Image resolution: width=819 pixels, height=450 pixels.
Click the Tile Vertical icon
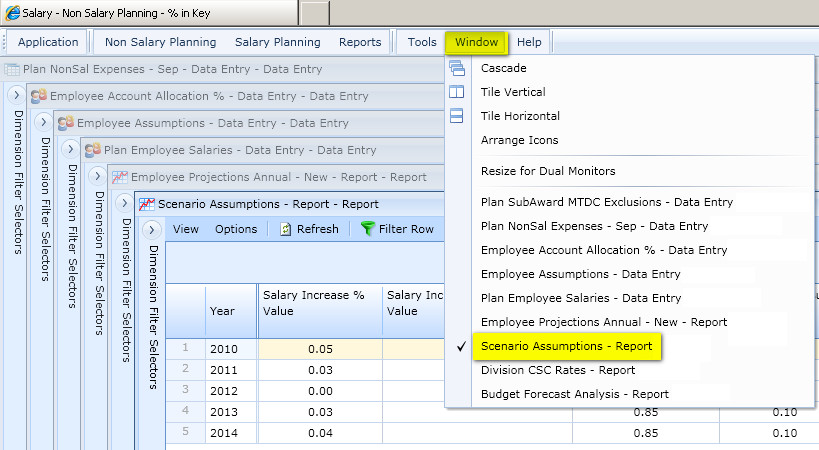click(x=457, y=92)
